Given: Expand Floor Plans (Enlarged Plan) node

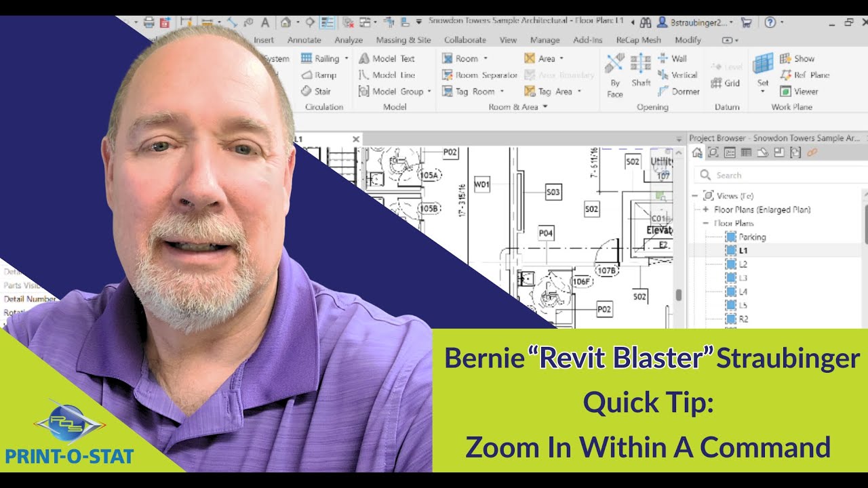Looking at the screenshot, I should point(705,209).
